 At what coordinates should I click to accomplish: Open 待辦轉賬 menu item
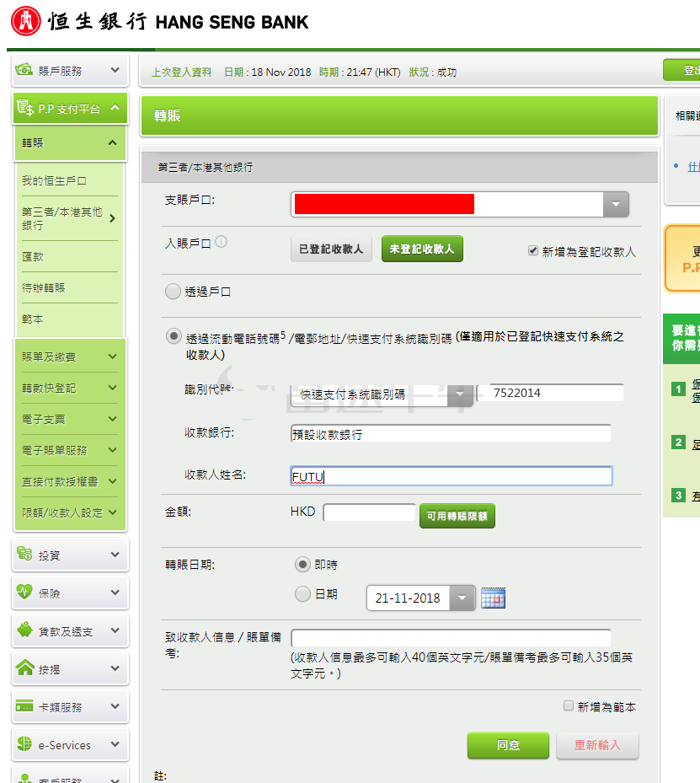point(70,287)
